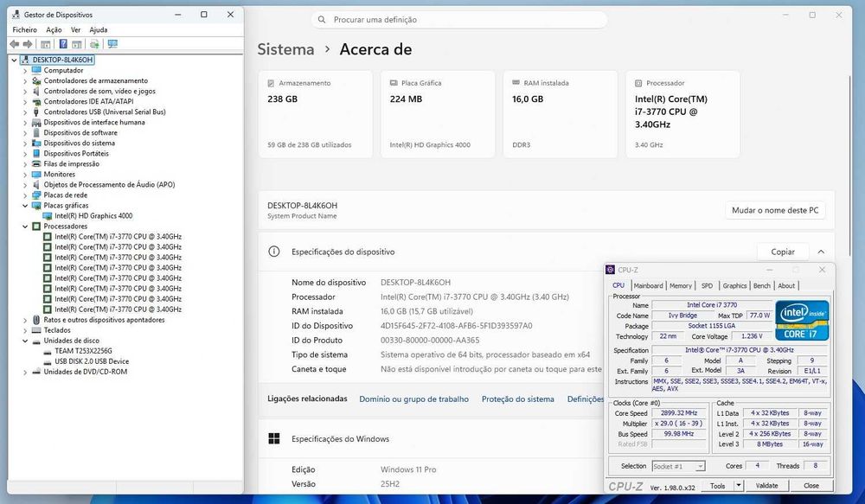The width and height of the screenshot is (865, 504).
Task: Click the monitor scan hardware toolbar icon
Action: tap(112, 44)
